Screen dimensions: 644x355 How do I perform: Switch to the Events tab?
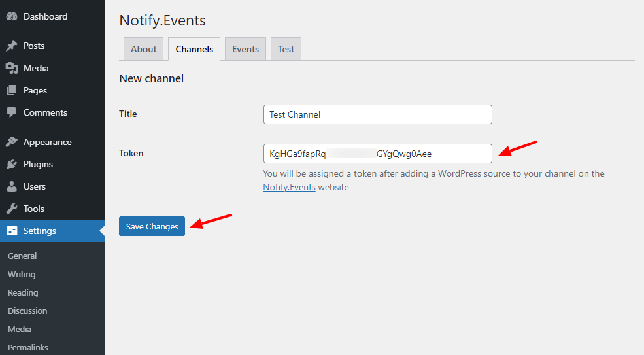(x=245, y=49)
